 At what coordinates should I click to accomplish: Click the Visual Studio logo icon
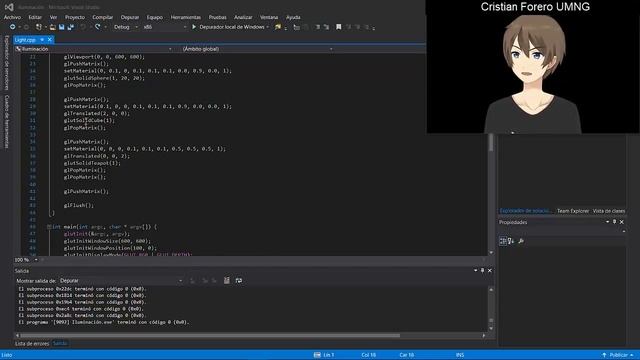point(9,7)
